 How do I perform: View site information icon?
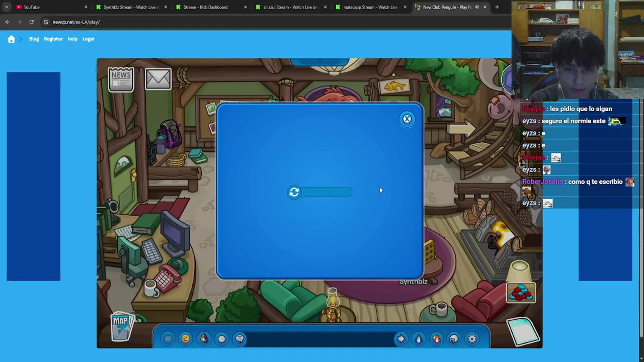tap(46, 22)
